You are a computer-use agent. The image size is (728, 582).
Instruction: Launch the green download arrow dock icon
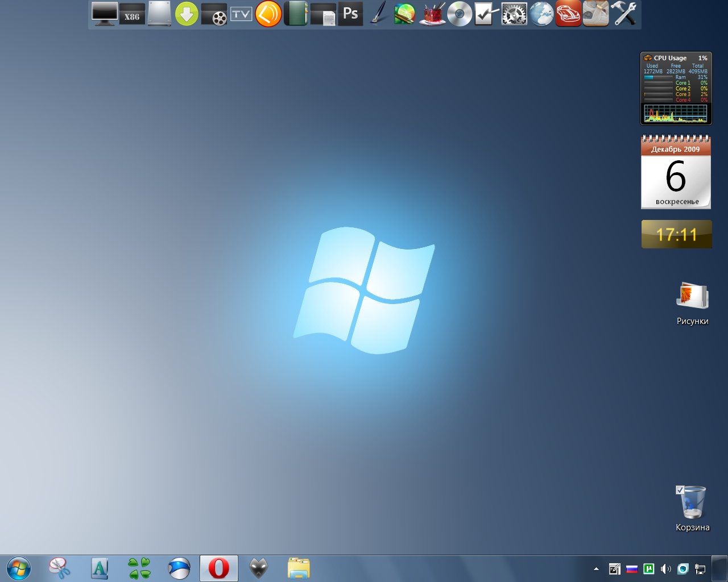[x=187, y=14]
